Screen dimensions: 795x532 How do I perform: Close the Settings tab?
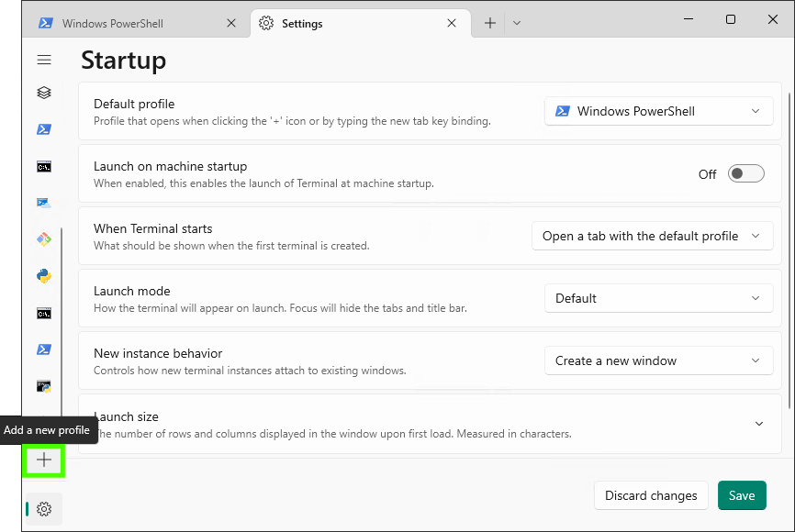(x=452, y=23)
